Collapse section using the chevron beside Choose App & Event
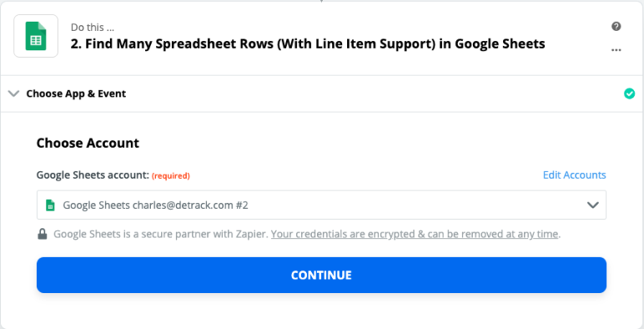Viewport: 644px width, 329px height. pos(13,94)
